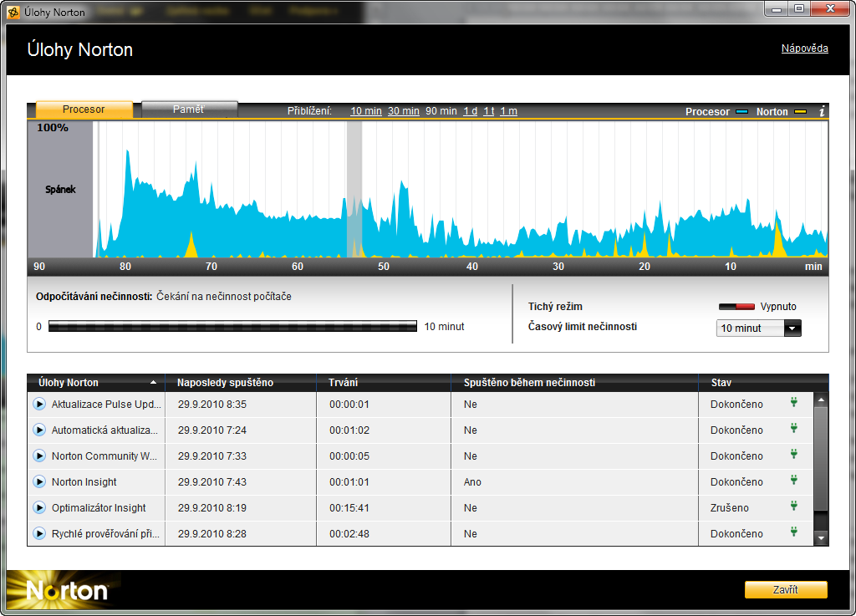Set zoom to 1 t
The width and height of the screenshot is (856, 616).
[489, 111]
